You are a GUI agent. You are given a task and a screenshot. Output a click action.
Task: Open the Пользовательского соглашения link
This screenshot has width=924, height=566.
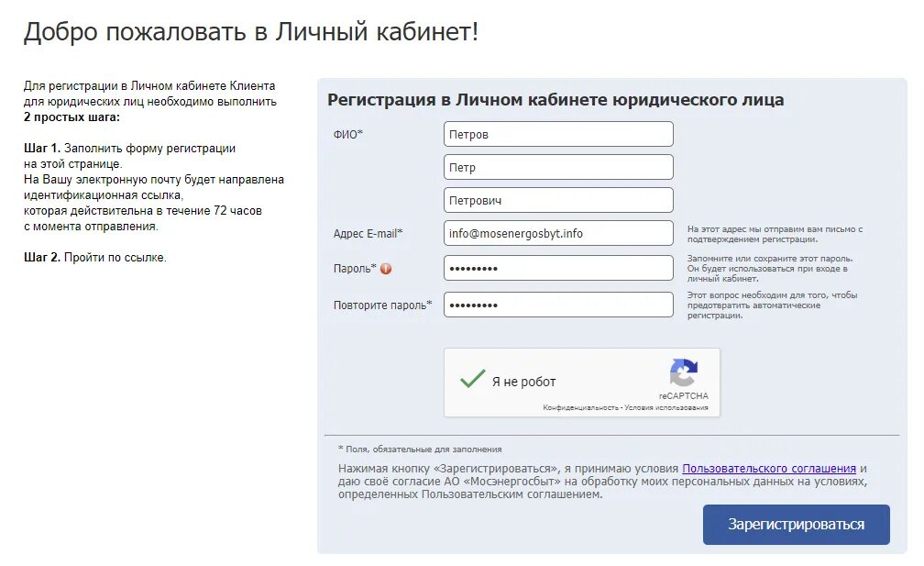(769, 468)
